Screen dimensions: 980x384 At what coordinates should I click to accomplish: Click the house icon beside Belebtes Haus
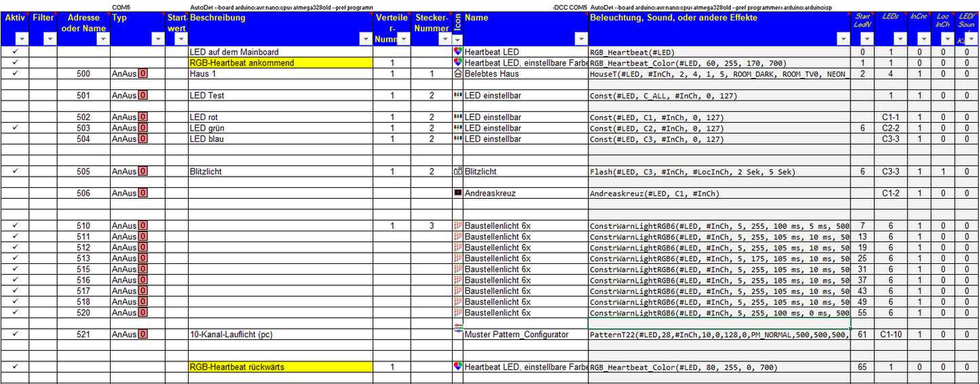457,73
